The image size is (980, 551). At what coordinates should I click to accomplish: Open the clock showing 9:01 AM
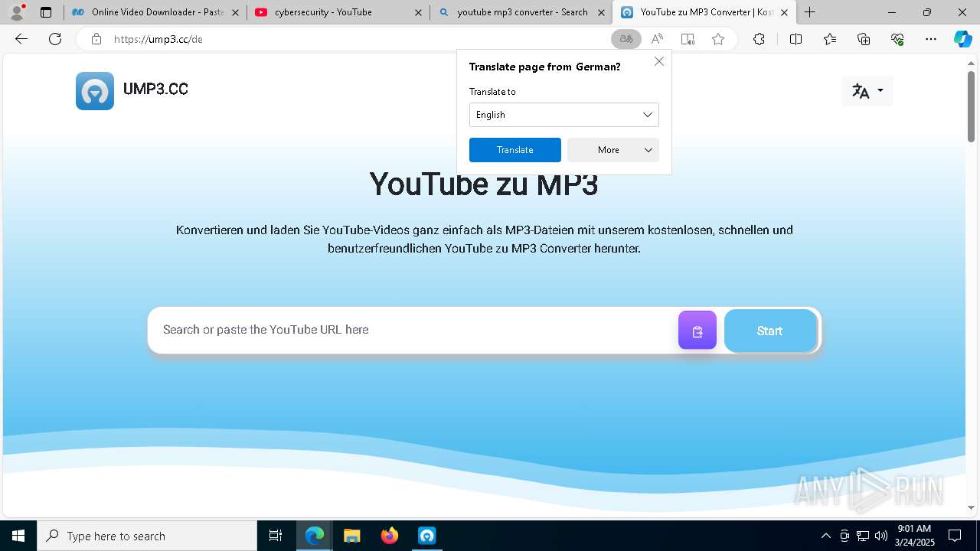coord(913,535)
